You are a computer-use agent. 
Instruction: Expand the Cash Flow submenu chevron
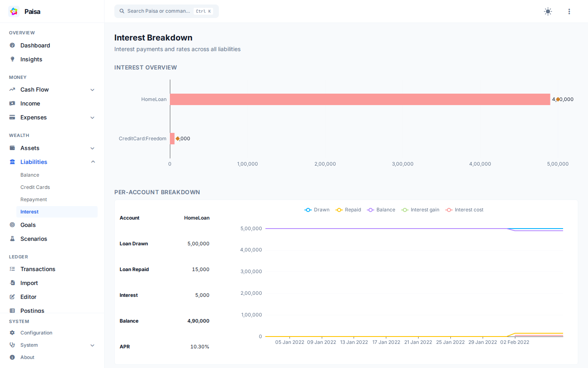(x=92, y=90)
